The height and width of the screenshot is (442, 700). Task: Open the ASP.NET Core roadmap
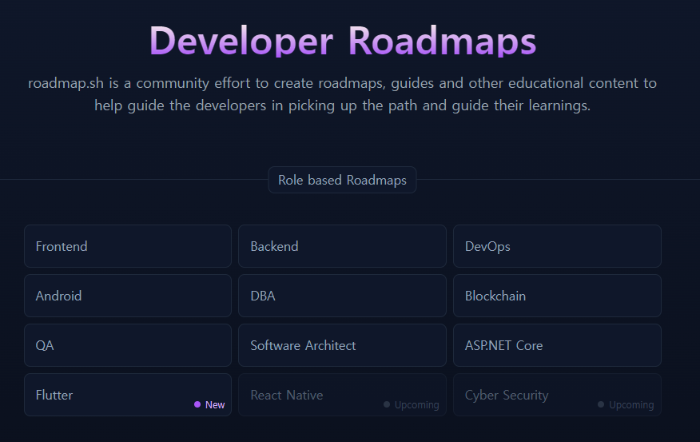pos(557,345)
